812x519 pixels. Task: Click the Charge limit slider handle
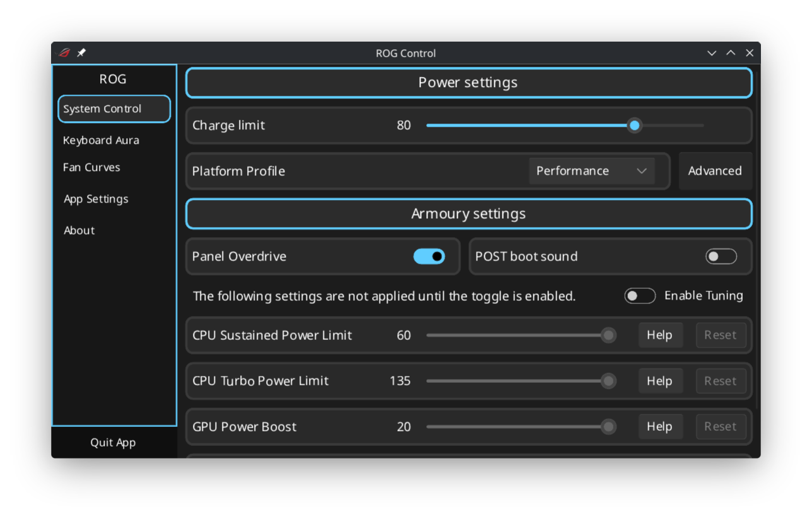(x=634, y=125)
